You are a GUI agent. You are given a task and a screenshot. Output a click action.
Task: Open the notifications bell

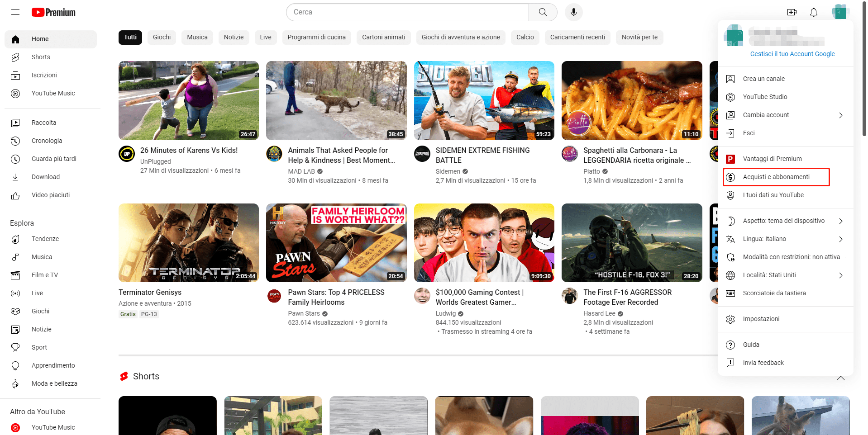pos(813,12)
